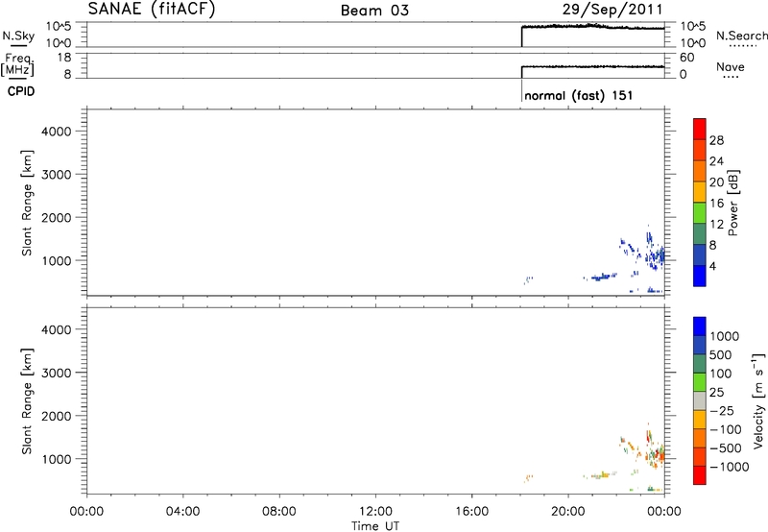Click the 16:00 time tick label
768x532 pixels.
[472, 512]
